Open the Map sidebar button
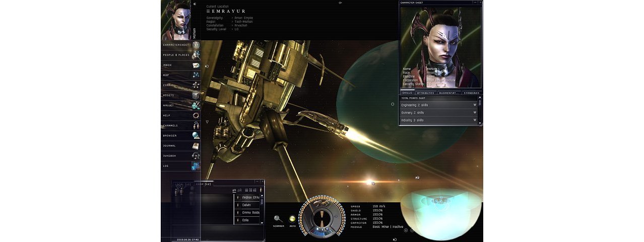The height and width of the screenshot is (242, 644). (x=180, y=75)
